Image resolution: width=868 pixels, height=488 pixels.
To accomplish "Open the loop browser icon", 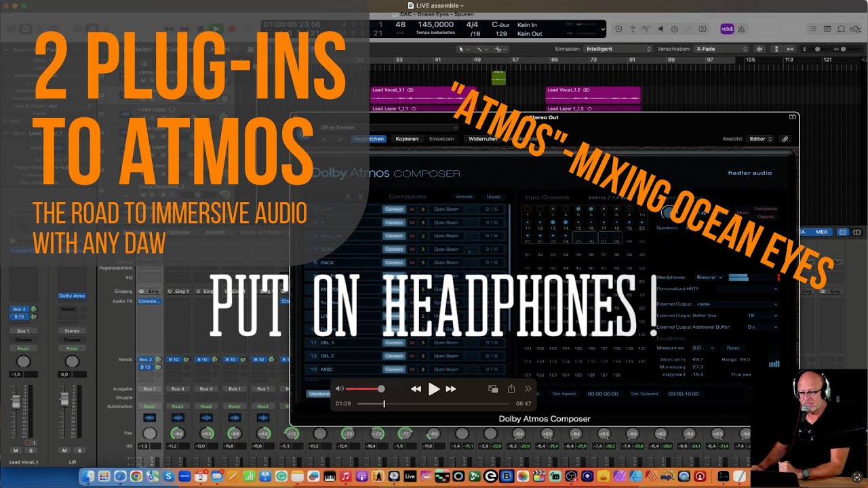I will click(x=842, y=29).
